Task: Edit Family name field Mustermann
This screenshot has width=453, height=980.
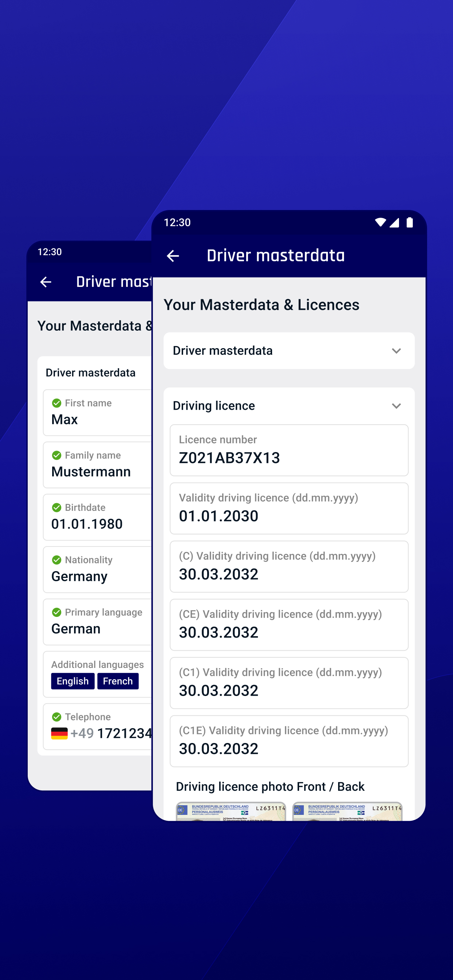Action: (x=97, y=465)
